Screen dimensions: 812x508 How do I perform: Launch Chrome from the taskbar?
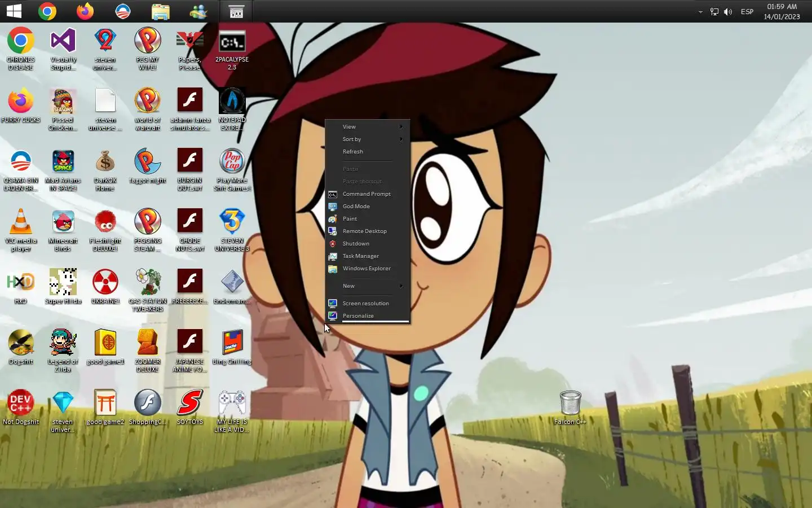47,11
